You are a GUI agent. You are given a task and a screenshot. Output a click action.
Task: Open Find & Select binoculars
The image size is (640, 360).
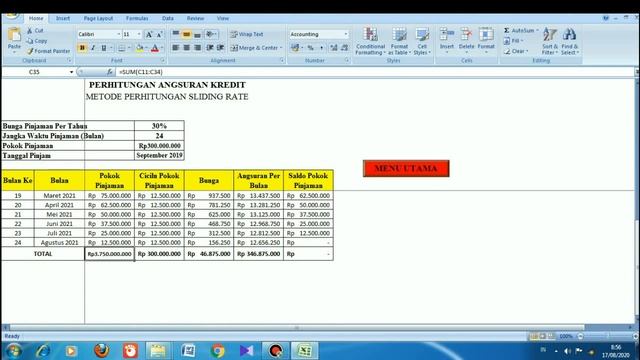569,41
